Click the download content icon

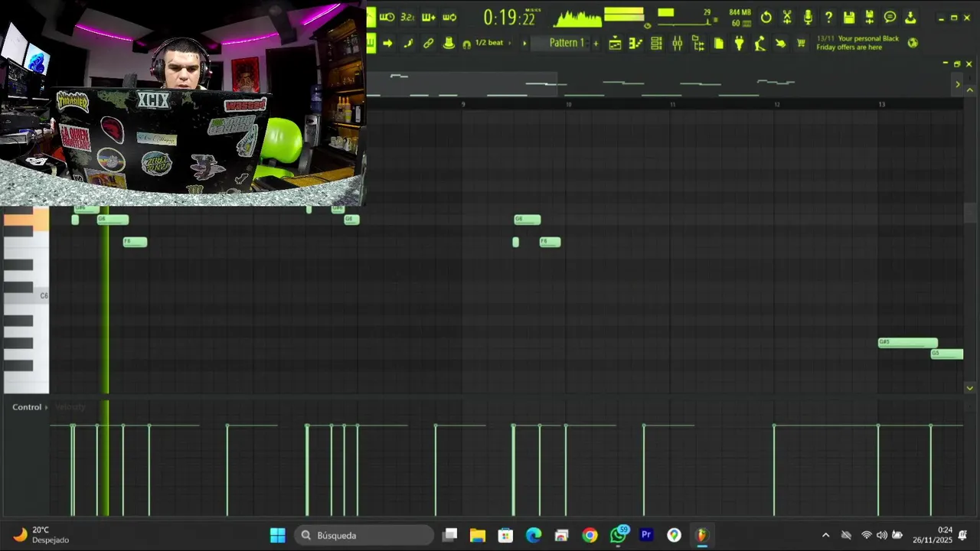tap(910, 17)
